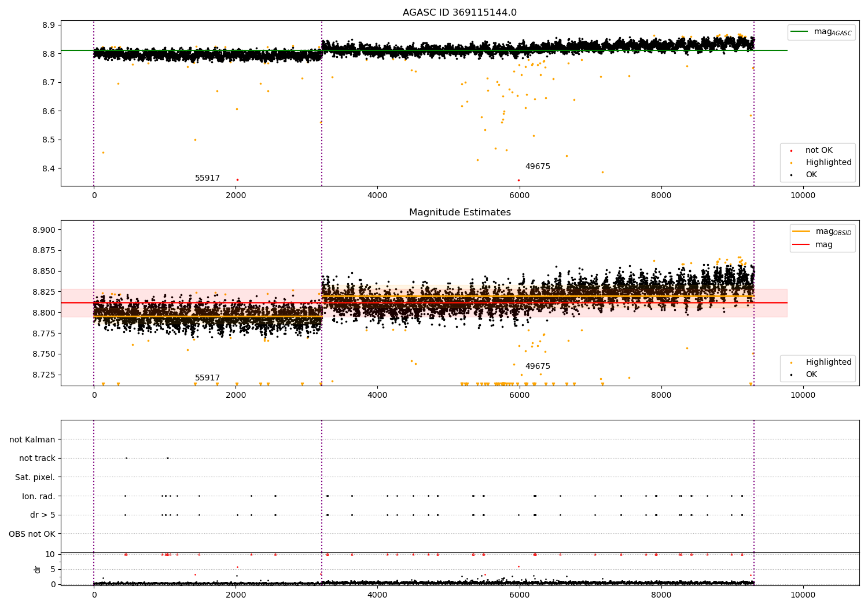Click the 49675 label in the top plot
The height and width of the screenshot is (608, 868).
pyautogui.click(x=538, y=167)
